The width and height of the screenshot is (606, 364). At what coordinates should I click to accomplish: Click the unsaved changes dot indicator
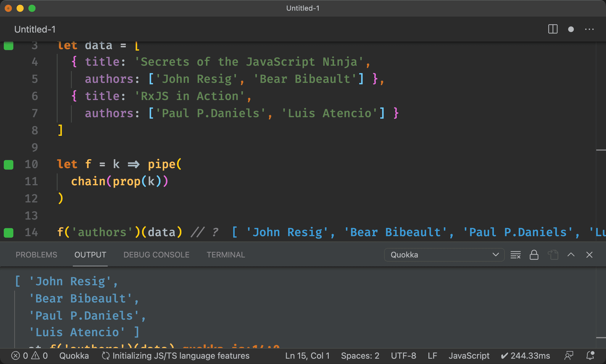(x=571, y=29)
